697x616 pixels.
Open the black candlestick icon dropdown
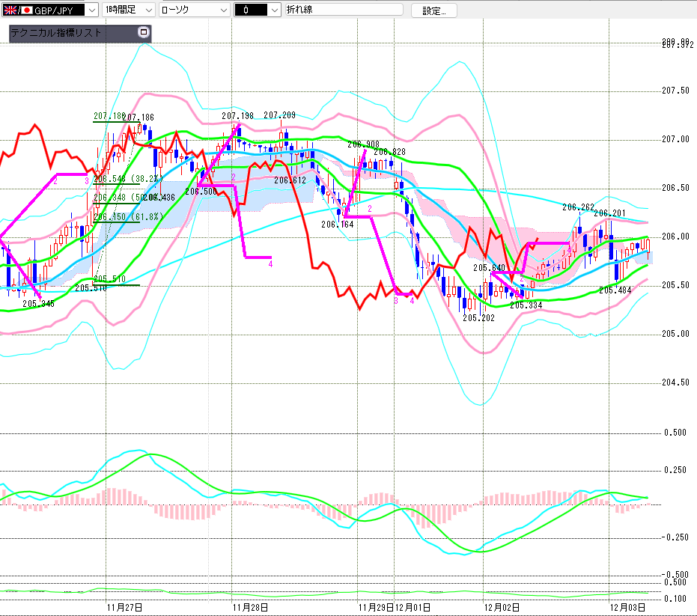coord(257,10)
